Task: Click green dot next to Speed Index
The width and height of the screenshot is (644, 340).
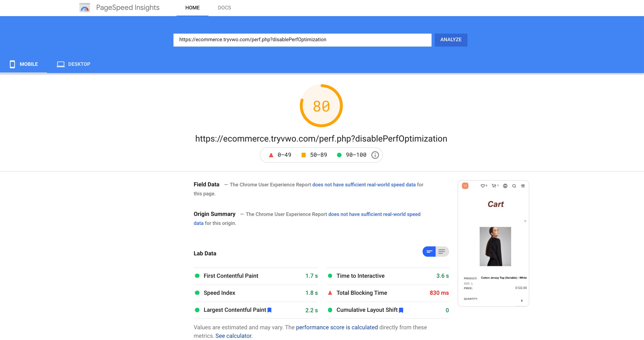Action: (197, 293)
